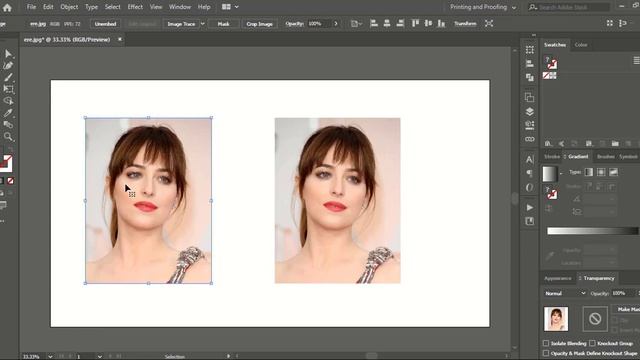Select the Paintbrush tool
640x360 pixels.
[8, 77]
